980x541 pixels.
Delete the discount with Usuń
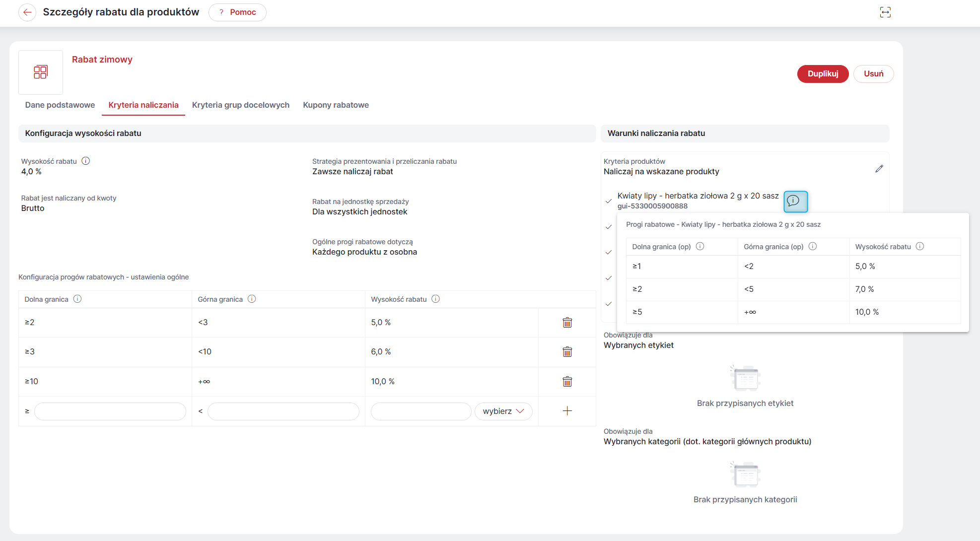pos(873,74)
